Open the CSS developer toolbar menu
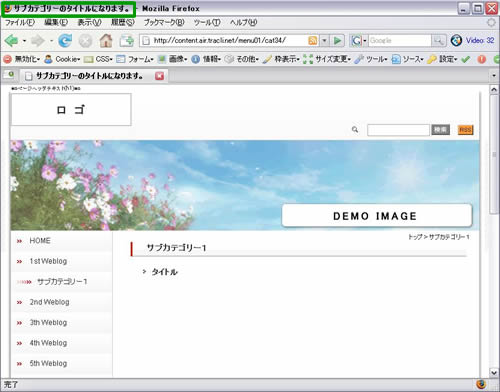The width and height of the screenshot is (500, 392). click(98, 59)
